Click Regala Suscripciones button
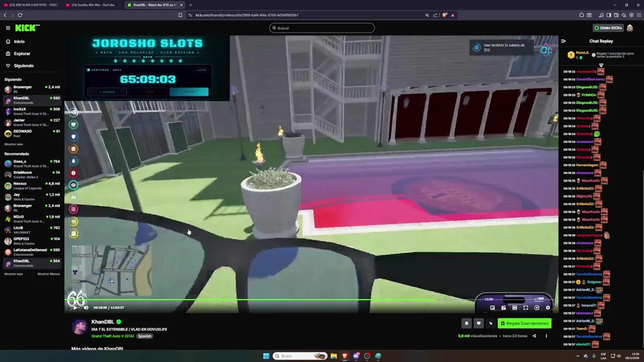 click(x=524, y=323)
